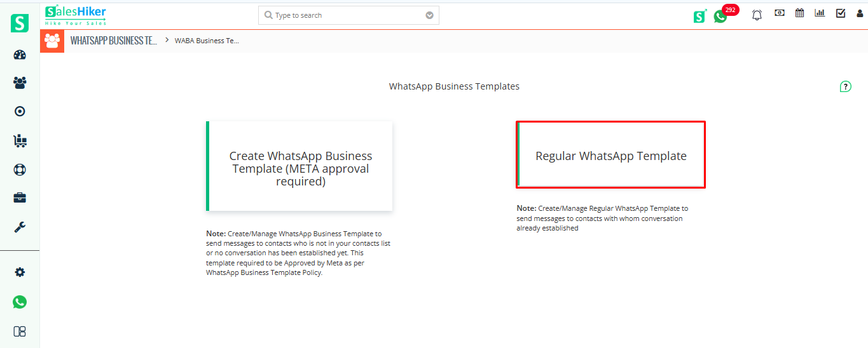
Task: Open the sidebar dashboard gauge icon
Action: coord(20,55)
